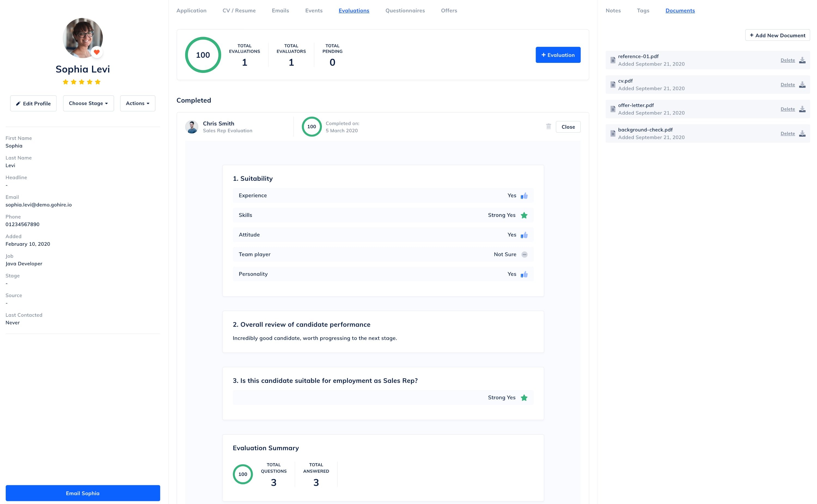817x504 pixels.
Task: Switch to the Documents tab
Action: coord(679,10)
